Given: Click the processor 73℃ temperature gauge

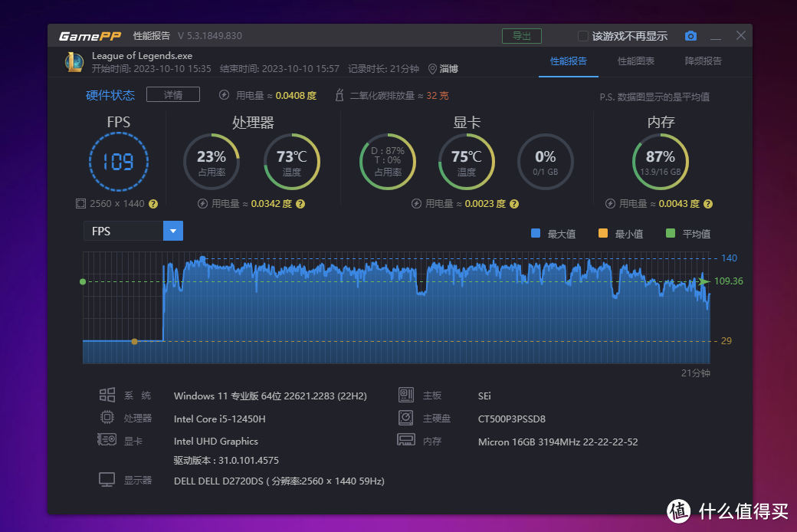Looking at the screenshot, I should click(x=292, y=162).
